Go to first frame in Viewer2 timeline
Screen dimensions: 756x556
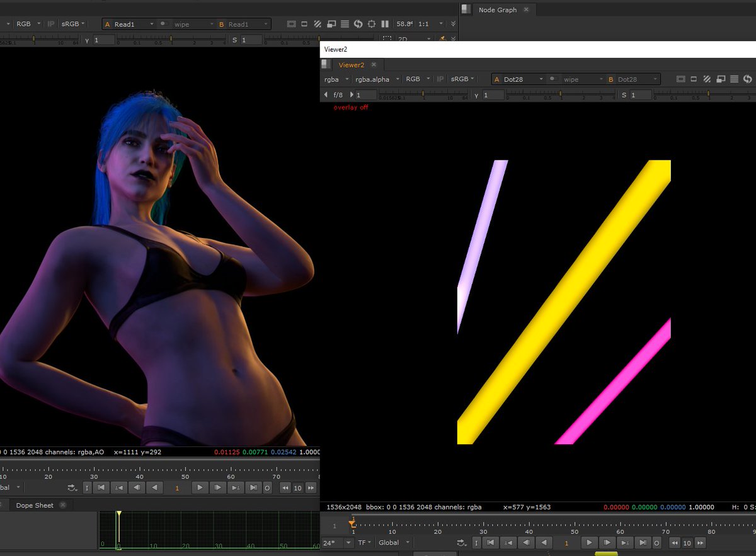click(x=491, y=543)
